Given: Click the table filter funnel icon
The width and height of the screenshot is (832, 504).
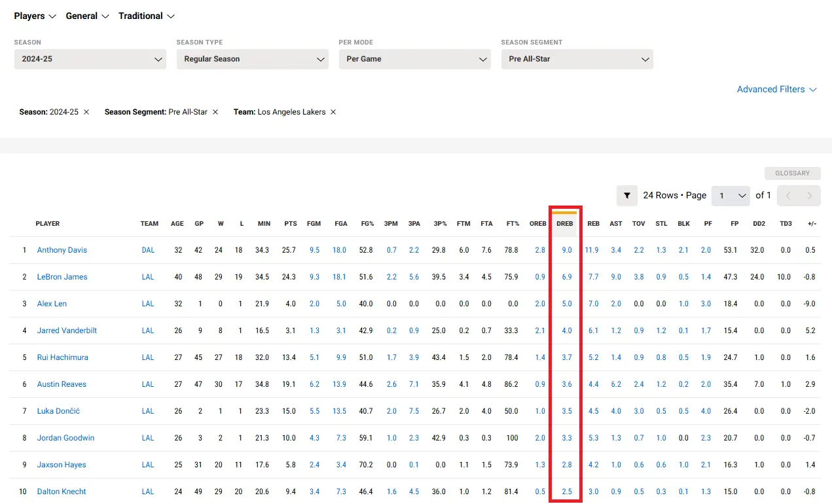Looking at the screenshot, I should 626,195.
